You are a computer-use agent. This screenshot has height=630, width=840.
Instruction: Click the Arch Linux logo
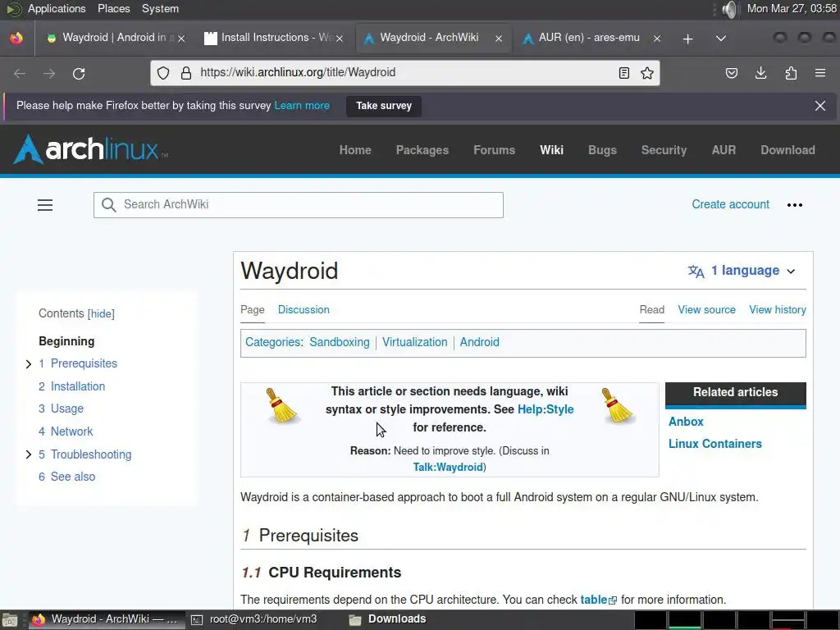pos(90,149)
